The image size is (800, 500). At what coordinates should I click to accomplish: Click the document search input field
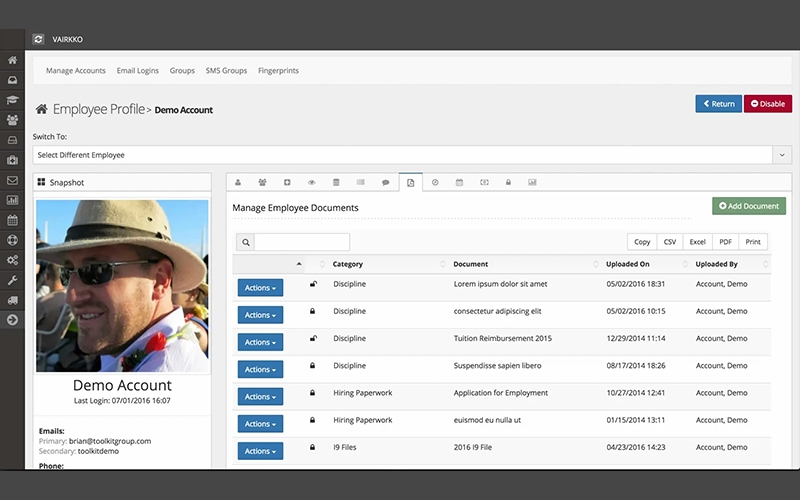[301, 242]
